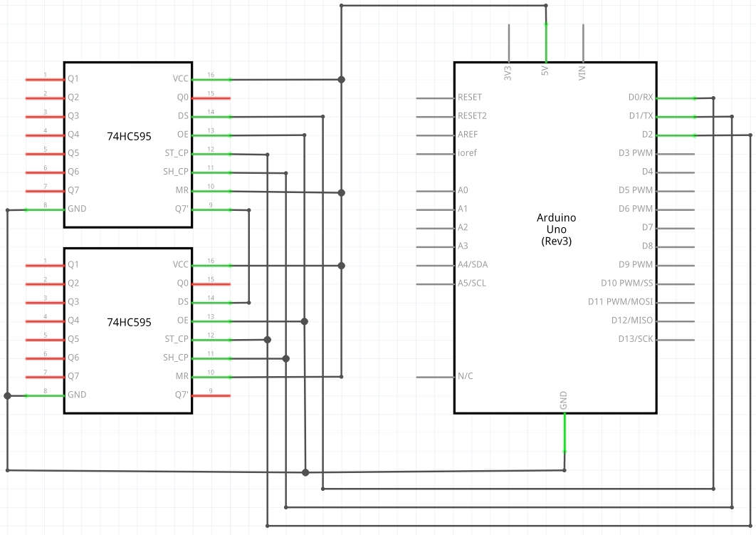Select the 5V power pin label
The height and width of the screenshot is (535, 756).
pos(545,71)
